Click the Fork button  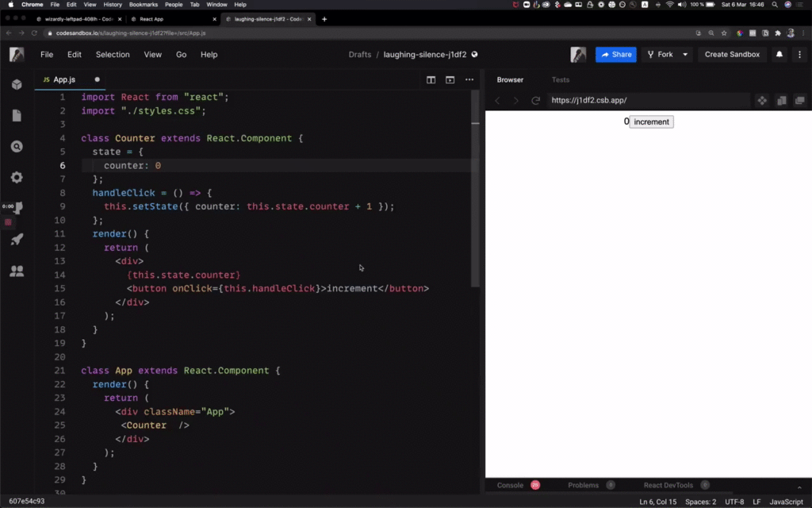point(661,55)
